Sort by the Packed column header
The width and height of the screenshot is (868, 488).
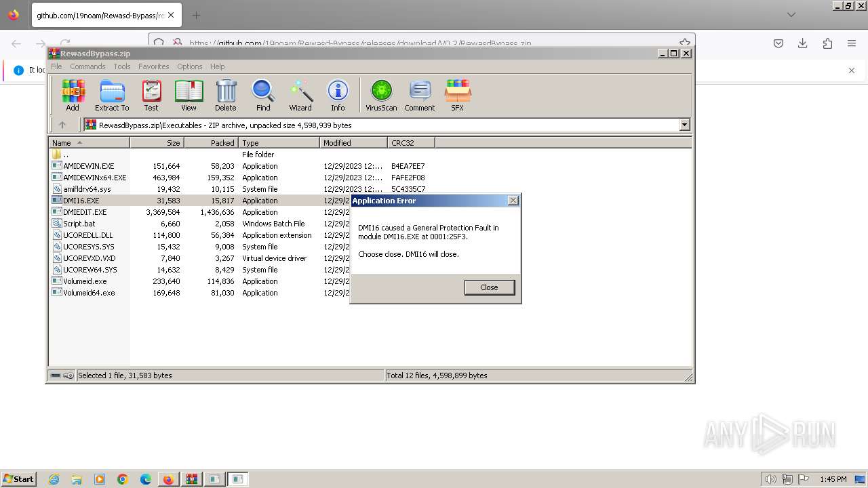coord(211,143)
